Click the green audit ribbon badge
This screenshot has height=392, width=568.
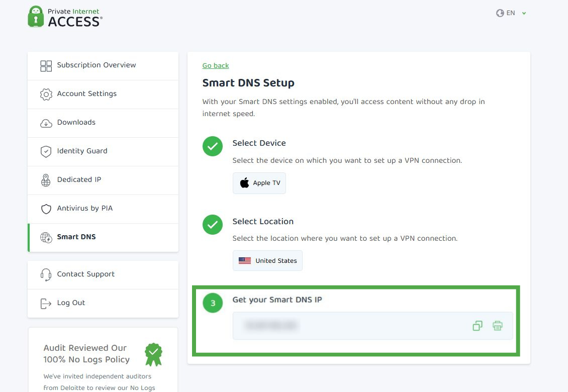pyautogui.click(x=154, y=354)
